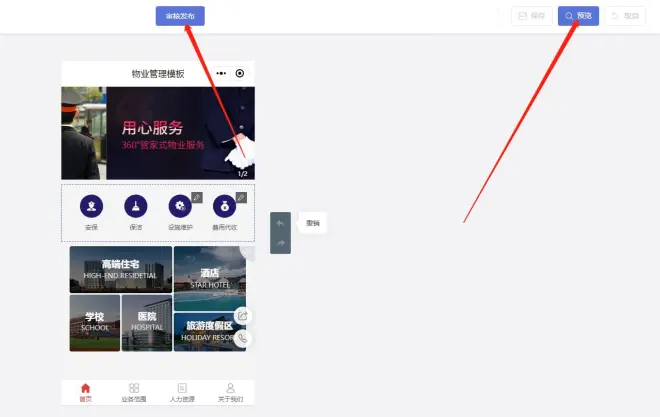Viewport: 660px width, 417px height.
Task: Click the mini-program three-dots menu icon
Action: click(x=221, y=74)
